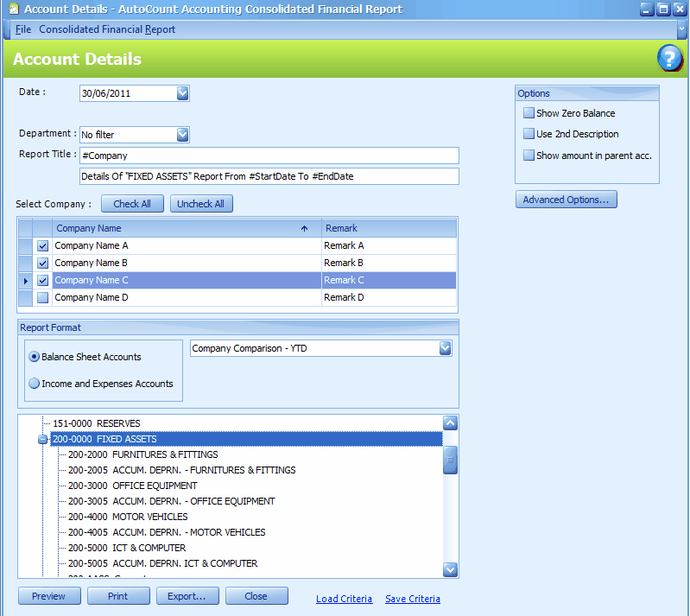Click the Uncheck All button

click(200, 204)
